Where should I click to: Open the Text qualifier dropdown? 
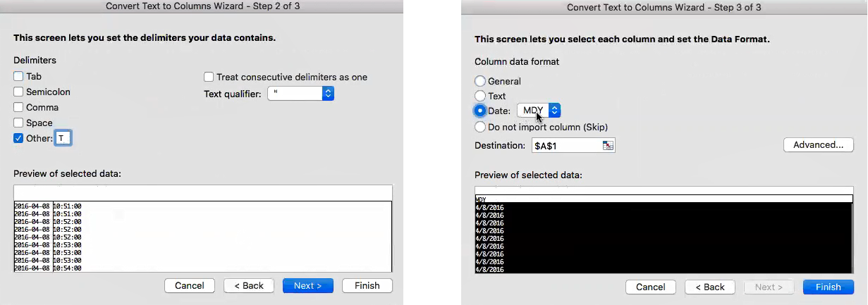click(x=327, y=94)
